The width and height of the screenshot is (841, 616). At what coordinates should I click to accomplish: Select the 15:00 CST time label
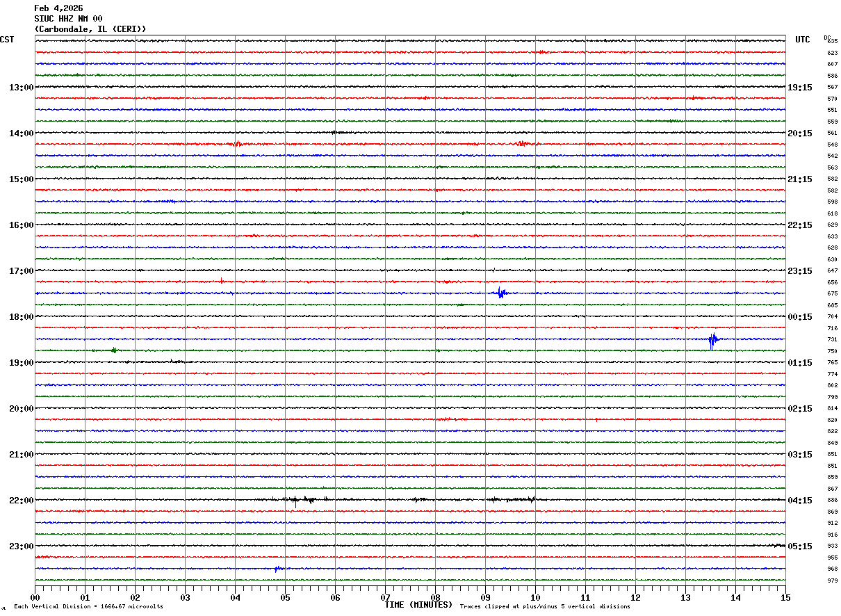[x=21, y=179]
